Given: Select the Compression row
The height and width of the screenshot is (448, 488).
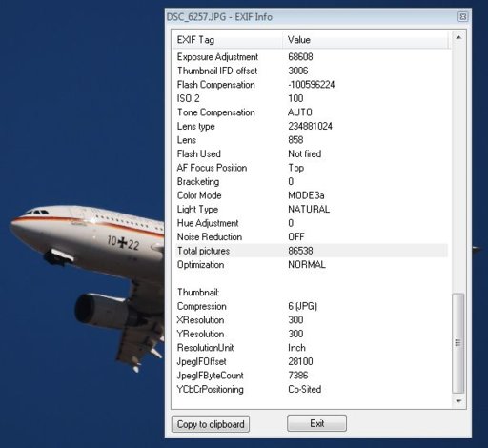Looking at the screenshot, I should 312,306.
